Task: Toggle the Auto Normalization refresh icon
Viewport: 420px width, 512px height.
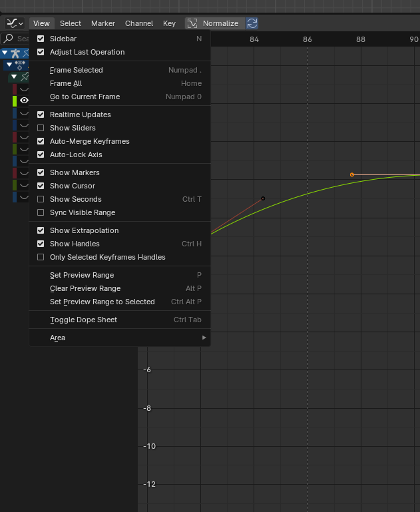Action: pos(252,23)
